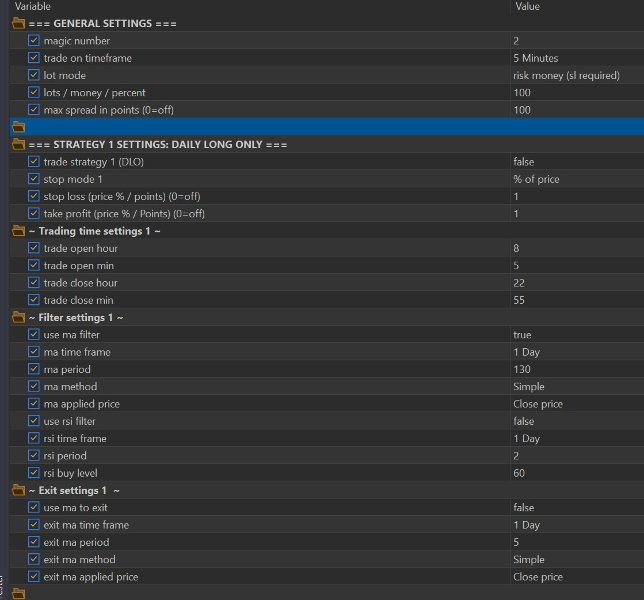Image resolution: width=644 pixels, height=600 pixels.
Task: Toggle the trade on timeframe checkbox
Action: 34,57
